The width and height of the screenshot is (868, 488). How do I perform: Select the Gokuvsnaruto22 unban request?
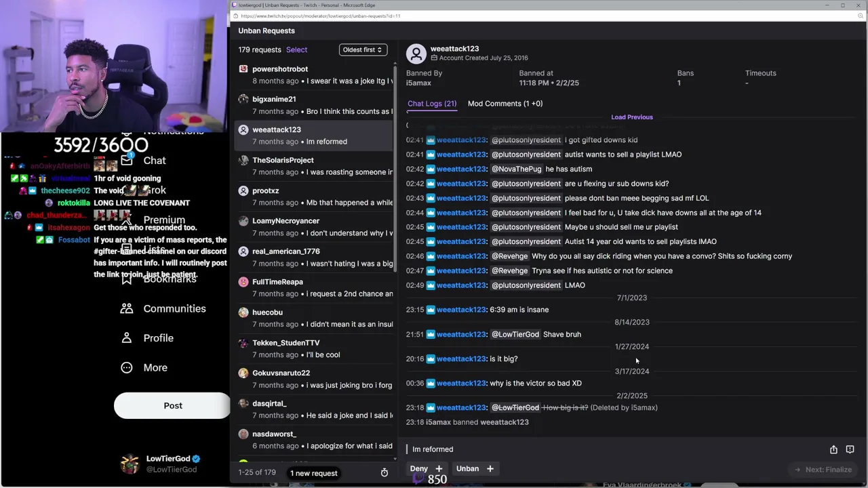[314, 379]
